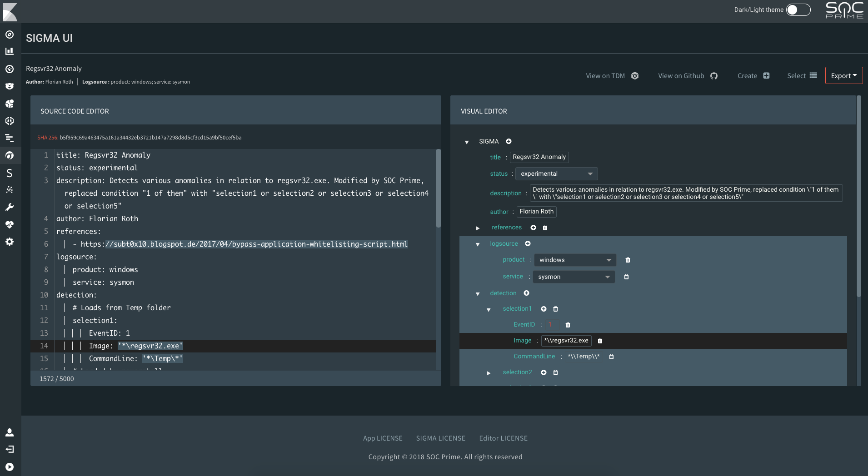This screenshot has height=476, width=868.
Task: Delete the selection2 node
Action: [x=556, y=372]
